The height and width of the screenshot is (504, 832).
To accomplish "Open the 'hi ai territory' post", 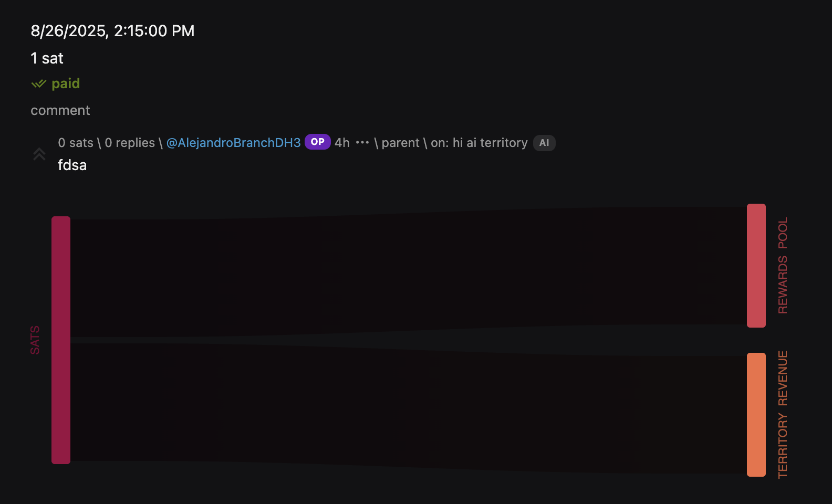I will [490, 143].
